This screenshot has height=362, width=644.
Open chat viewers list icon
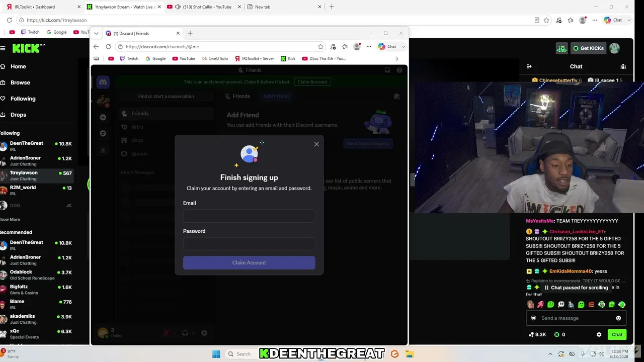pyautogui.click(x=623, y=66)
